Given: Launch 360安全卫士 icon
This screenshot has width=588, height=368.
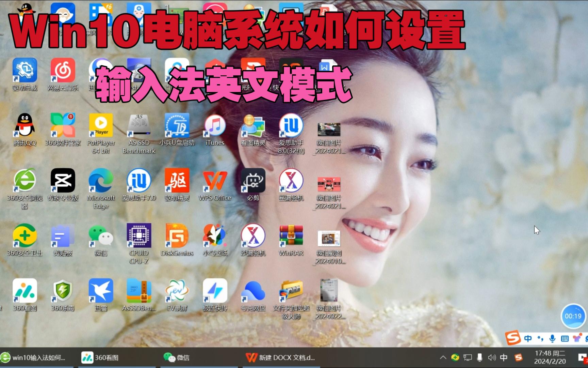Looking at the screenshot, I should (x=25, y=240).
